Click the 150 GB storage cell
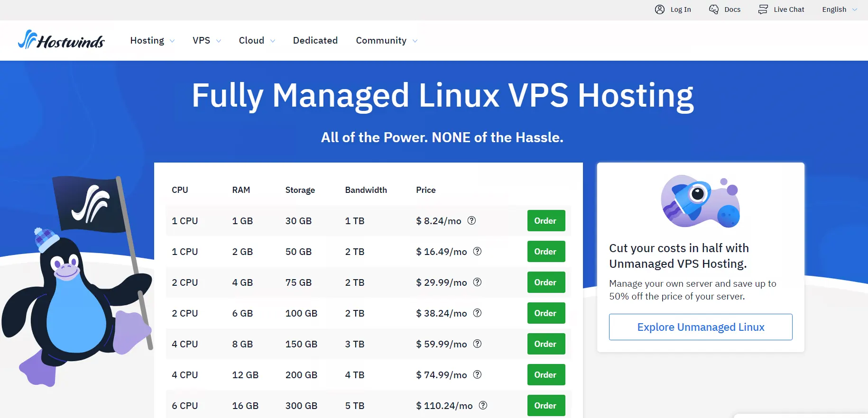868x418 pixels. [x=301, y=344]
